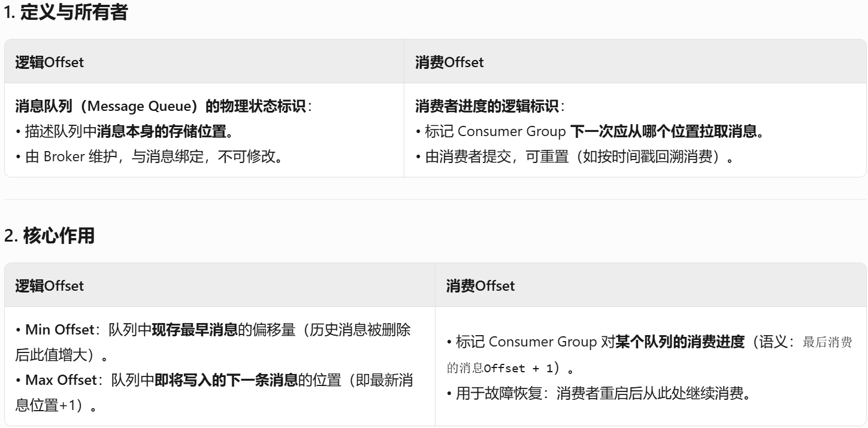Click the bold text '即将写入的下一条消息'
Viewport: 868px width, 428px height.
(x=226, y=379)
